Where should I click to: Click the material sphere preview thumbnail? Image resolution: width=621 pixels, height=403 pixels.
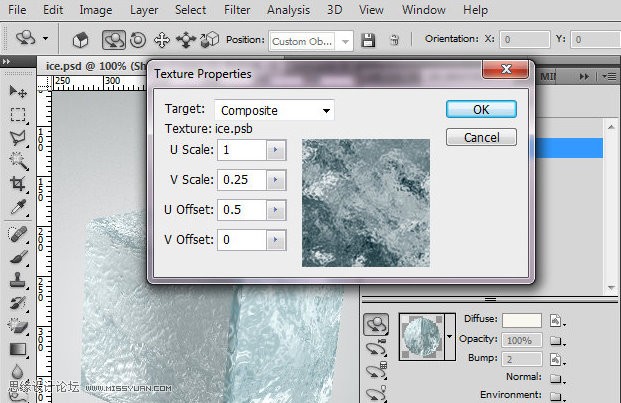pyautogui.click(x=422, y=336)
